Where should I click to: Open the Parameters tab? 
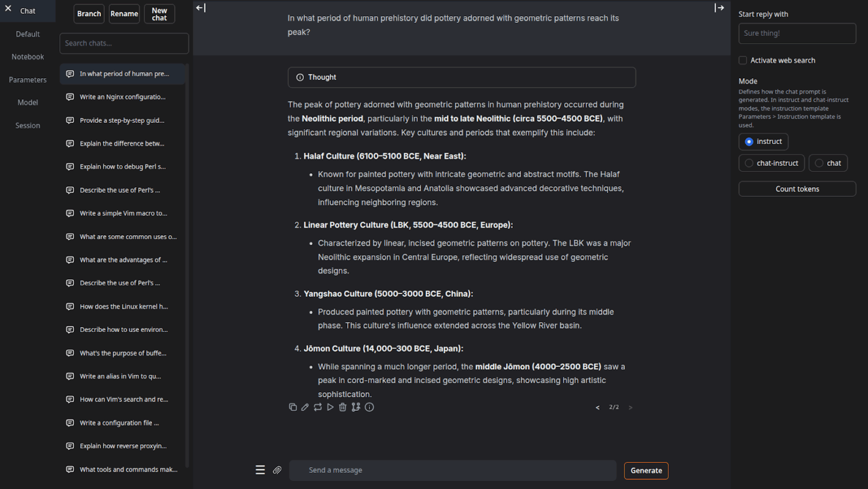(28, 79)
